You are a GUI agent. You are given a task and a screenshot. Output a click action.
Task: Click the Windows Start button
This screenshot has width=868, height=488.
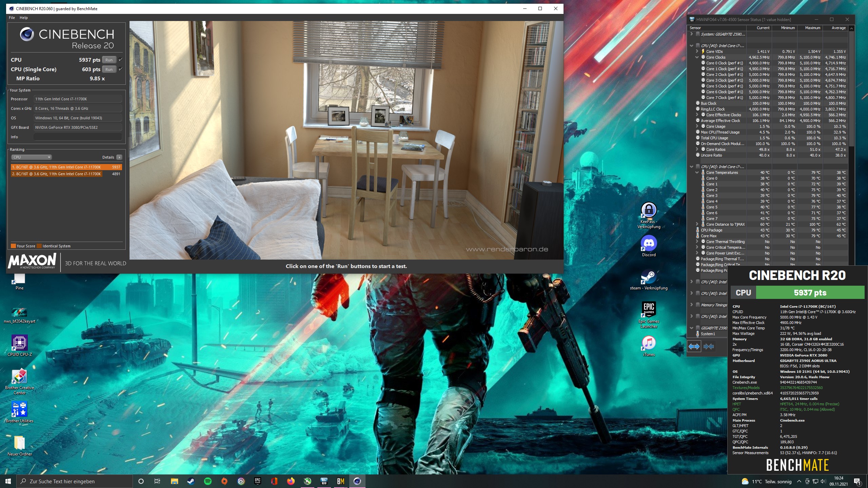[8, 481]
